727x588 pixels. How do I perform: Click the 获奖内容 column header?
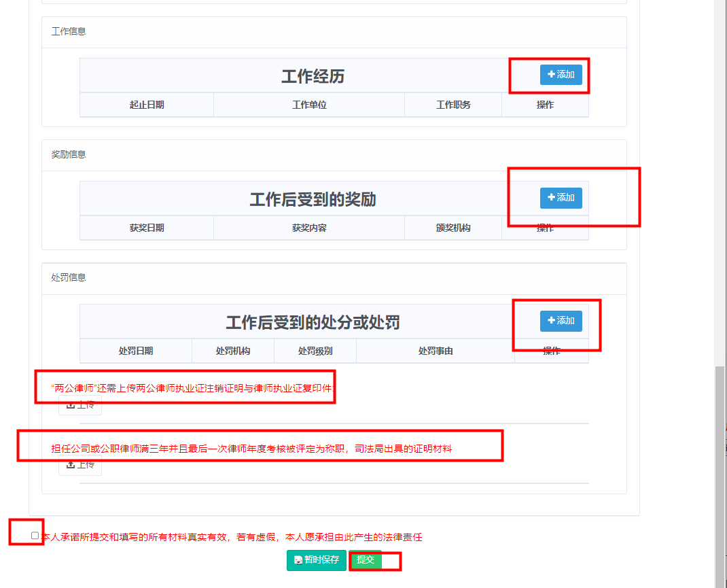pyautogui.click(x=309, y=228)
